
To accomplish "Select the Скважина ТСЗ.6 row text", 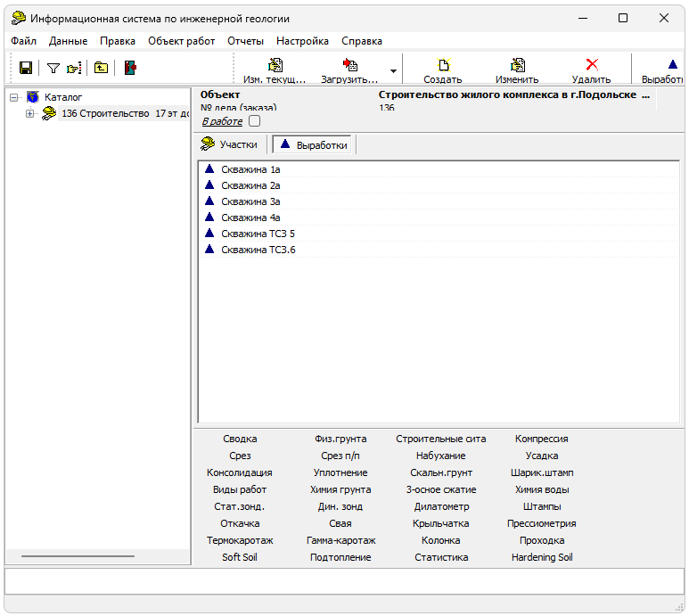I will click(258, 250).
